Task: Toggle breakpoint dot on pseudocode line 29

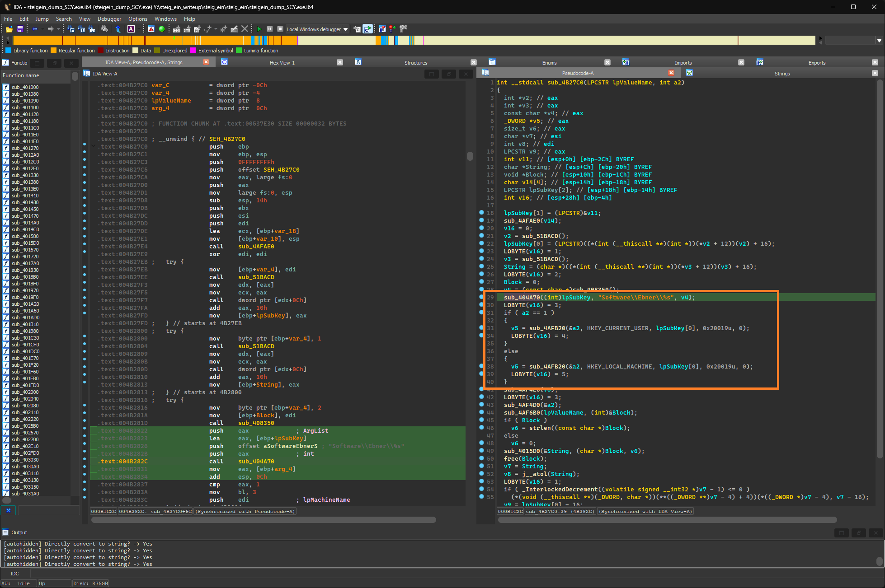Action: [x=481, y=297]
